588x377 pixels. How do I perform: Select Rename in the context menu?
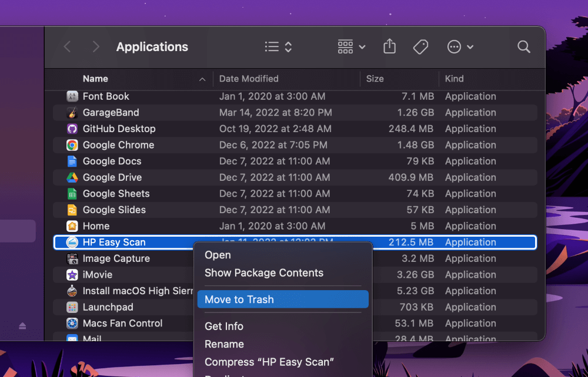[224, 344]
